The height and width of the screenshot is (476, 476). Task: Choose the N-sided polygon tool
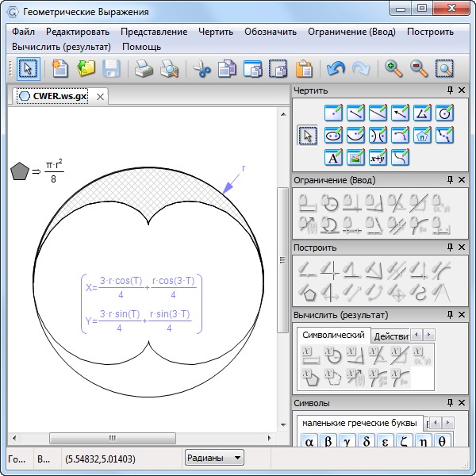coord(423,135)
